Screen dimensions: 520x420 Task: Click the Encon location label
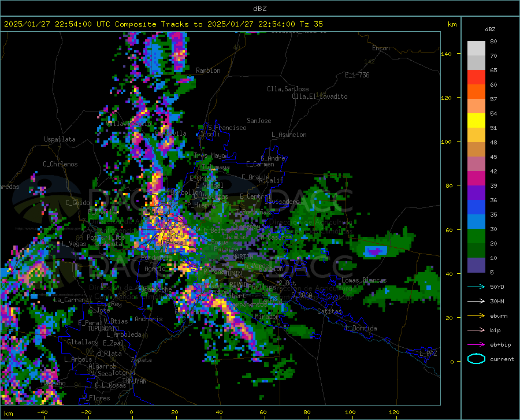(381, 48)
